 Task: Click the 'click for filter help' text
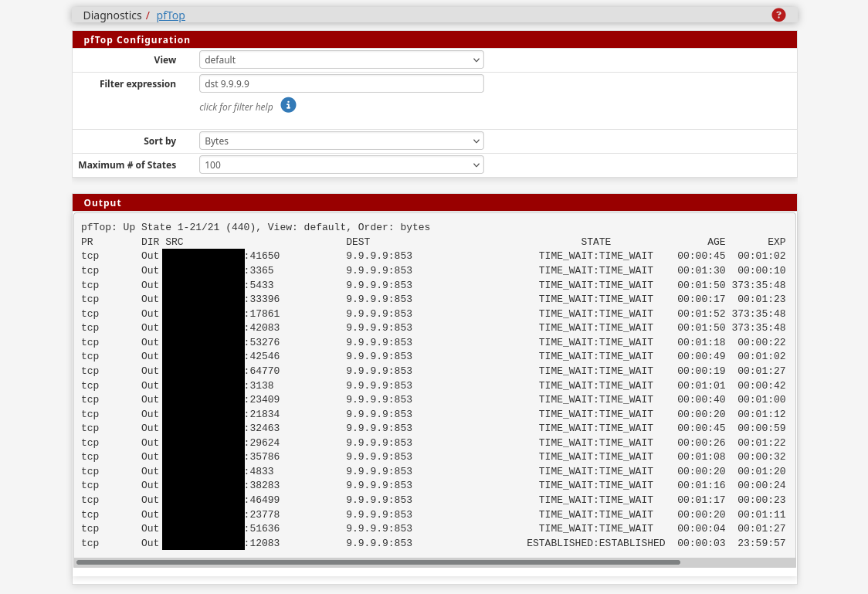(236, 107)
